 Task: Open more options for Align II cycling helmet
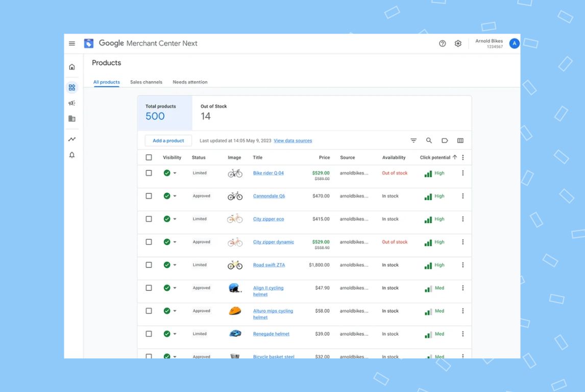463,288
